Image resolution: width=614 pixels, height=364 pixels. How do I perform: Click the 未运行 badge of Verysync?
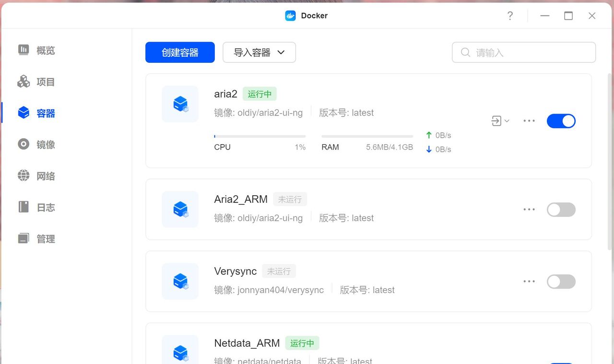(279, 271)
